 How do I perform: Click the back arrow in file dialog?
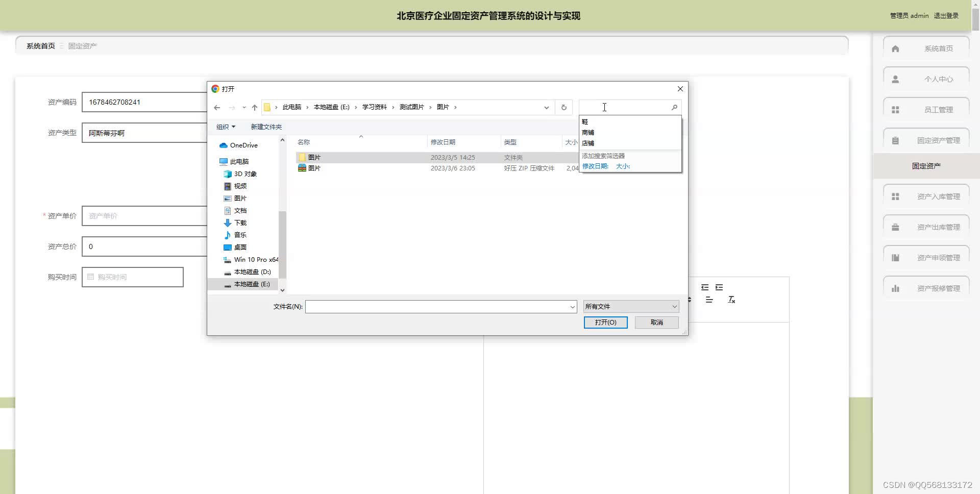point(217,108)
